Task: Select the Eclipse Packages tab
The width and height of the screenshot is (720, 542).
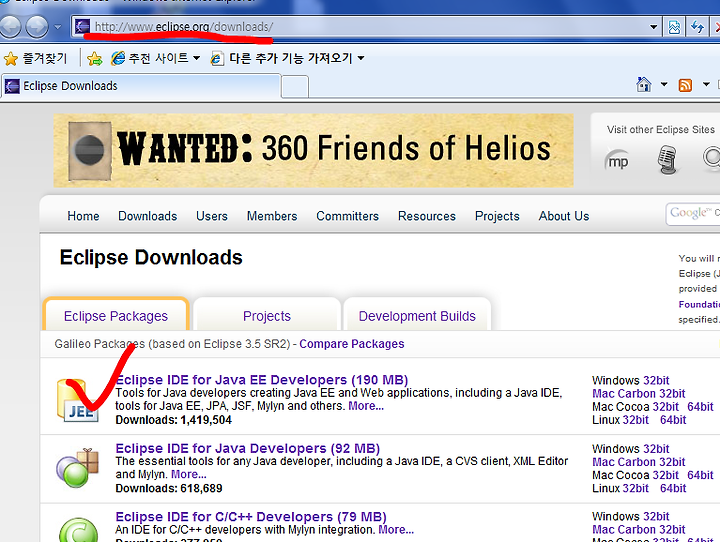Action: (116, 316)
